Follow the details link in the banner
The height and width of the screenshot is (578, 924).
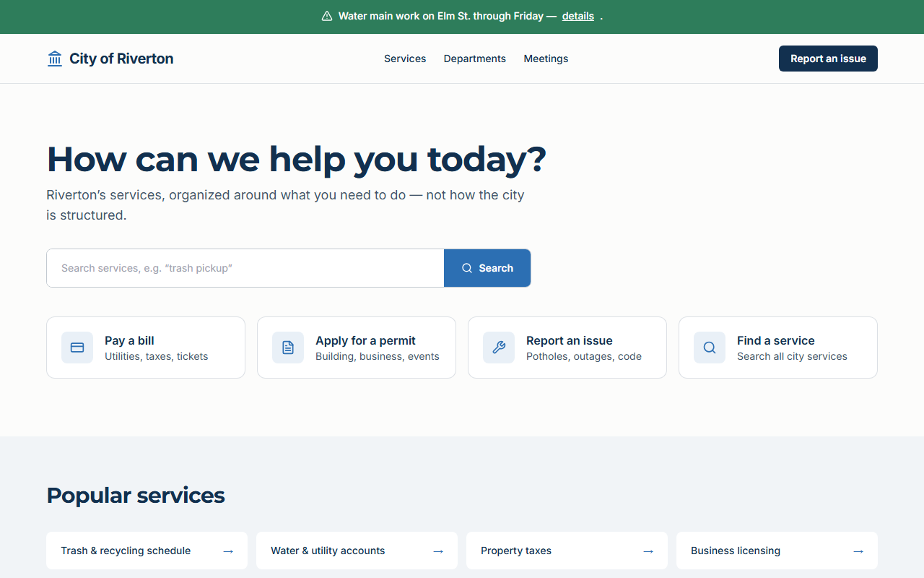click(578, 16)
